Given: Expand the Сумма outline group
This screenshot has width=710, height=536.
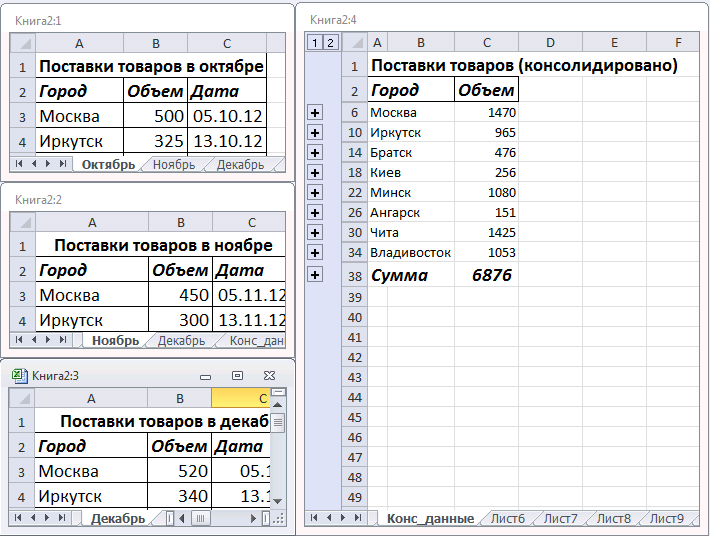Looking at the screenshot, I should pyautogui.click(x=315, y=274).
